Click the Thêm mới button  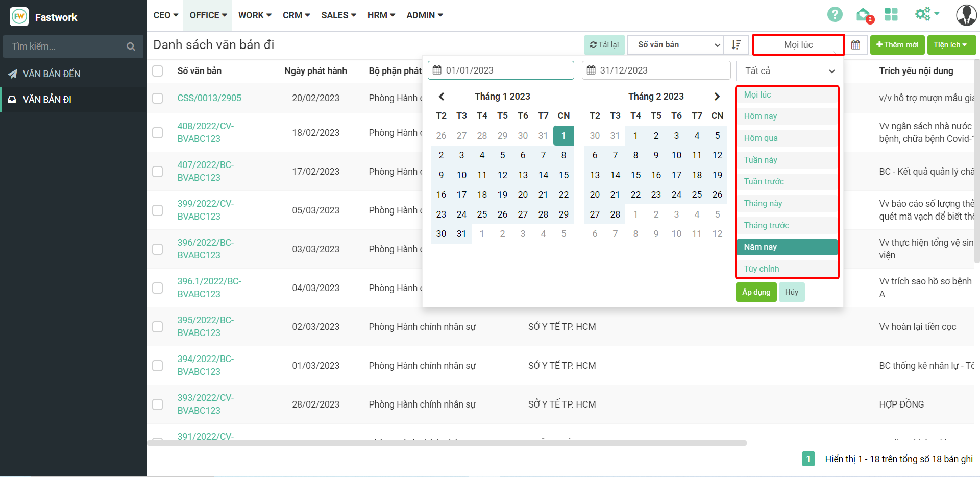897,45
